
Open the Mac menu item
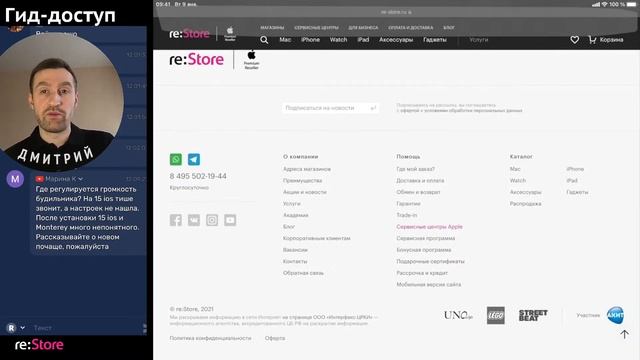tap(285, 40)
